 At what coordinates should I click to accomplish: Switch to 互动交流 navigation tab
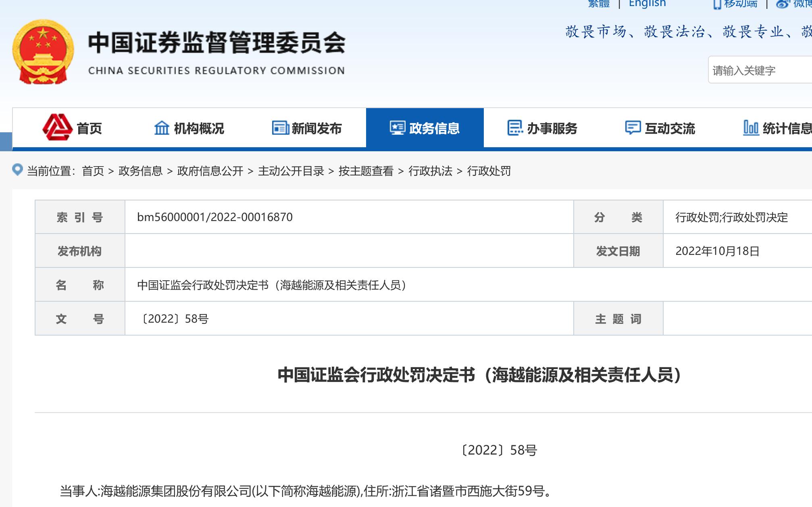coord(670,128)
